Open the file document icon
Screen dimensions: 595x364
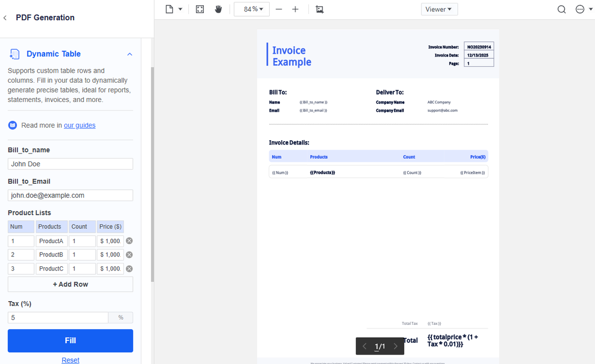[x=170, y=9]
